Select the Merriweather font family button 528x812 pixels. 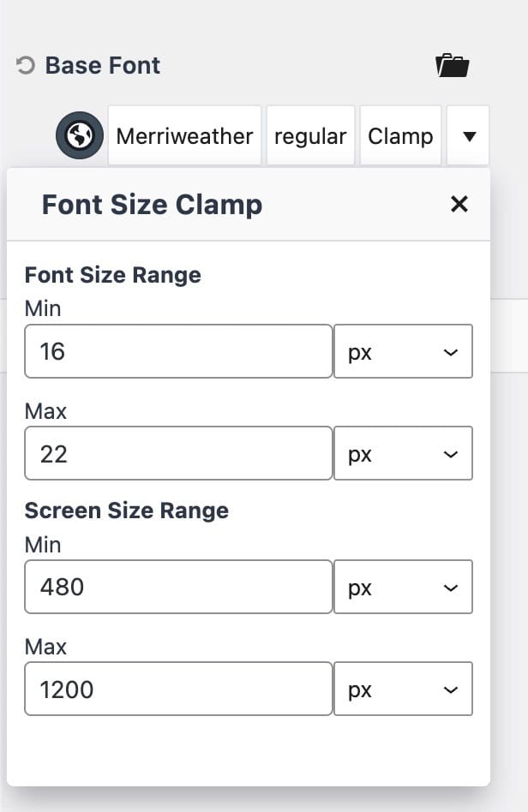point(184,136)
